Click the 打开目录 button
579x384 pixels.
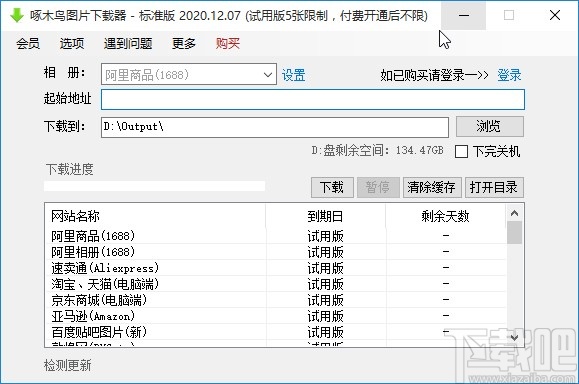coord(494,187)
